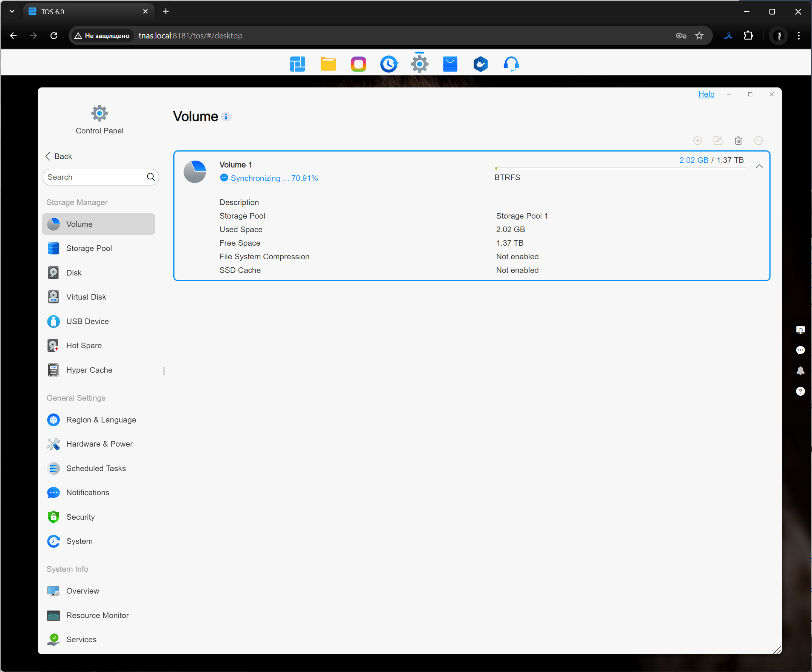Go back in browser history

[14, 35]
